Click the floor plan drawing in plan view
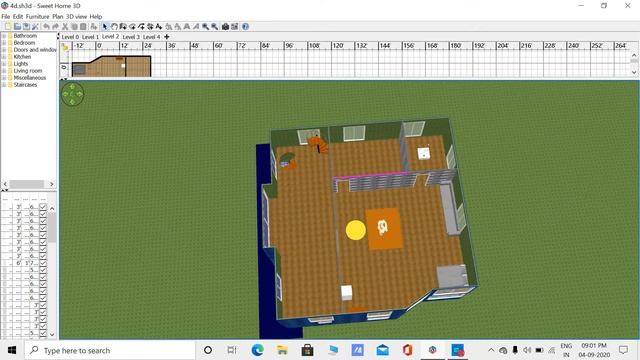The height and width of the screenshot is (360, 640). pyautogui.click(x=111, y=66)
